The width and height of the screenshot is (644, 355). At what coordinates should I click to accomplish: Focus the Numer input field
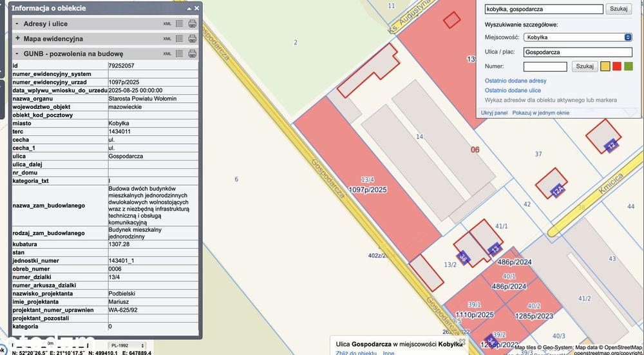[545, 66]
